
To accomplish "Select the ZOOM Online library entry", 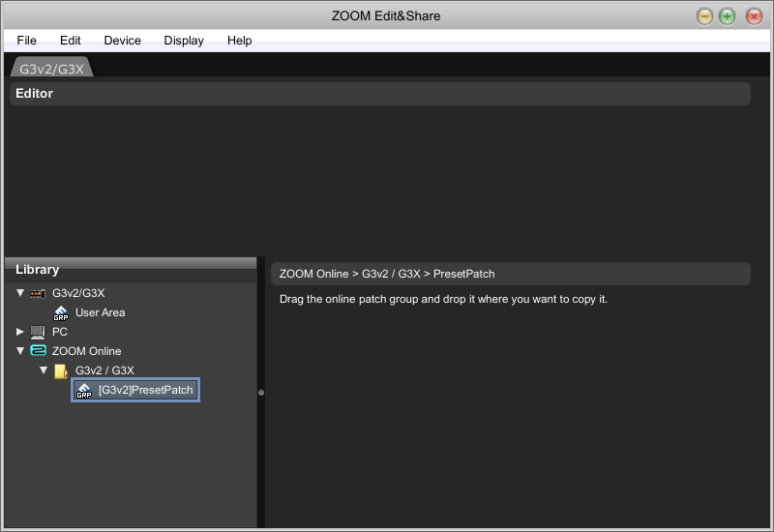I will [86, 351].
